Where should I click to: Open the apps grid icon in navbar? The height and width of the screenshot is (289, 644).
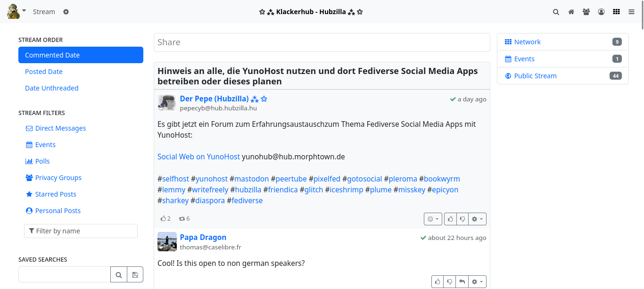point(616,12)
